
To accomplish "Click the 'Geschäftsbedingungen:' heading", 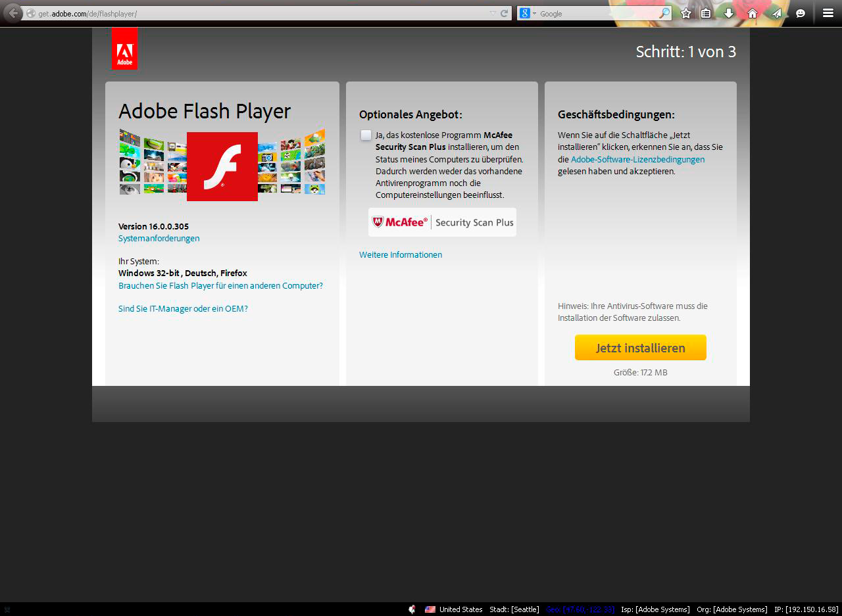I will 616,114.
